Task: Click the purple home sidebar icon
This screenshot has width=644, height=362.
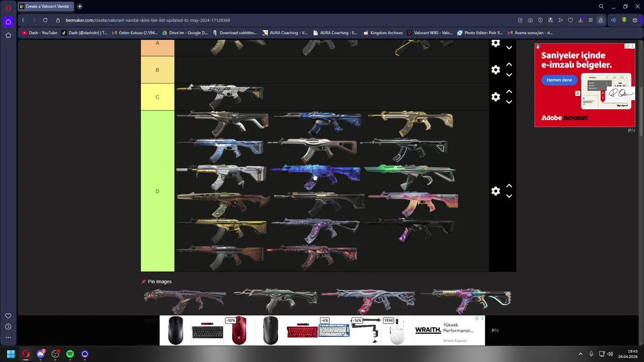Action: pyautogui.click(x=8, y=22)
